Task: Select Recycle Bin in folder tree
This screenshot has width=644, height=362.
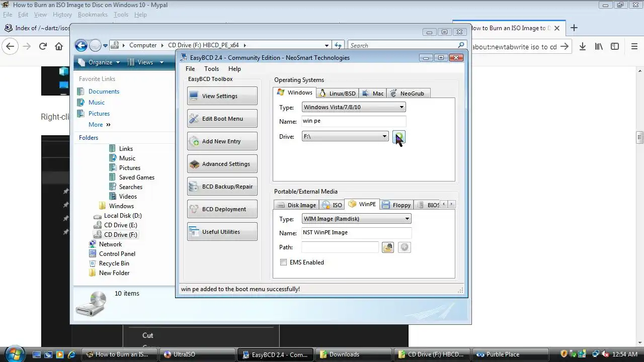Action: point(114,263)
